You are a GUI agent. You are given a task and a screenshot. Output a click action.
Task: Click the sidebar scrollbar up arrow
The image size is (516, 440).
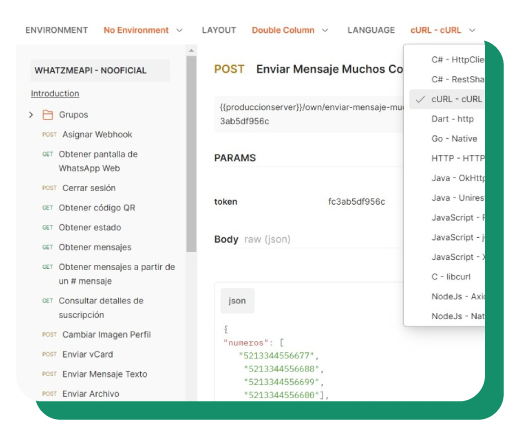coord(191,51)
